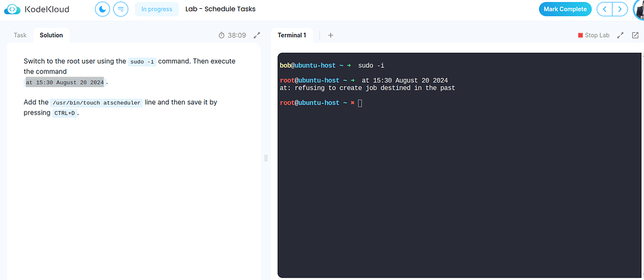Viewport: 644px width, 280px height.
Task: Click the In progress status badge
Action: (x=157, y=9)
